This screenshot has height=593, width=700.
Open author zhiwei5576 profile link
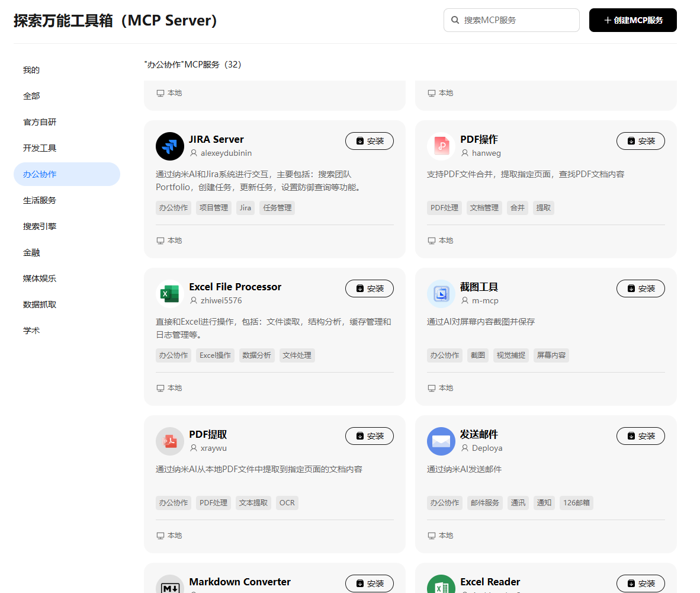point(221,300)
